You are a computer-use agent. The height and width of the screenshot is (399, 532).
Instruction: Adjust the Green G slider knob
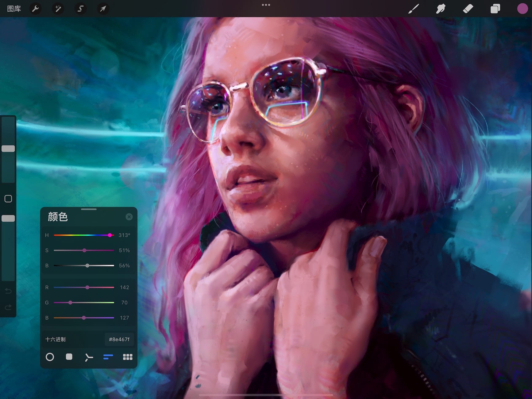70,303
